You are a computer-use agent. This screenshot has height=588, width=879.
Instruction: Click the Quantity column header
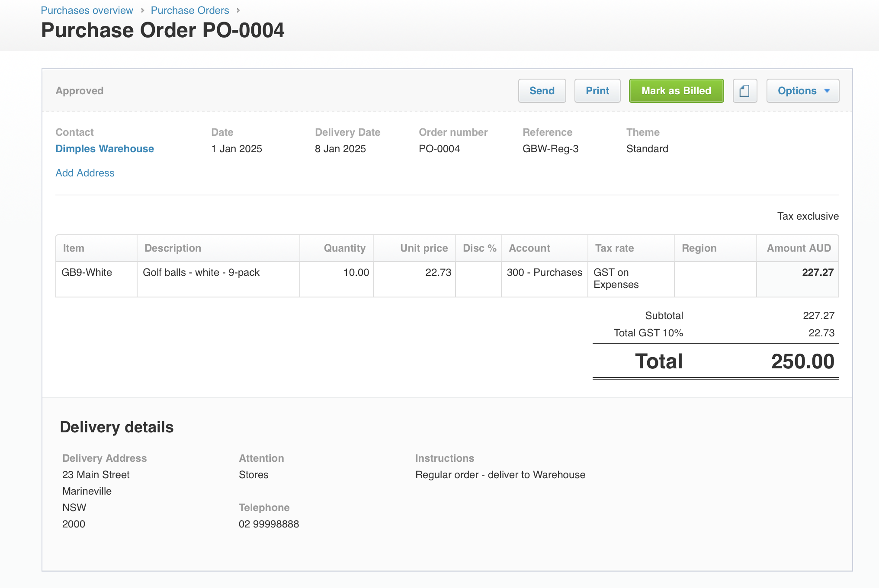coord(344,248)
